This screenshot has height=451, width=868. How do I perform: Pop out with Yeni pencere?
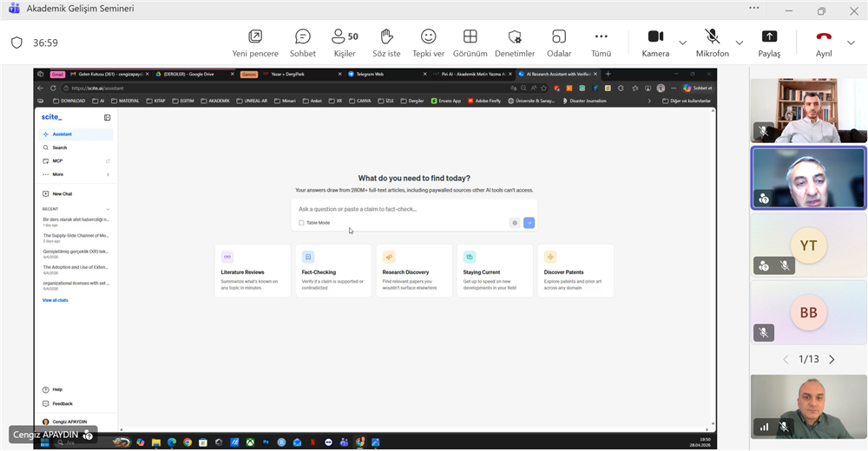(254, 42)
